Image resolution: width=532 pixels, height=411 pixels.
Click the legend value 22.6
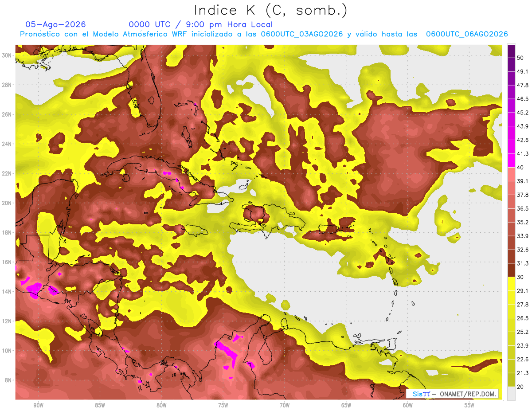[522, 360]
